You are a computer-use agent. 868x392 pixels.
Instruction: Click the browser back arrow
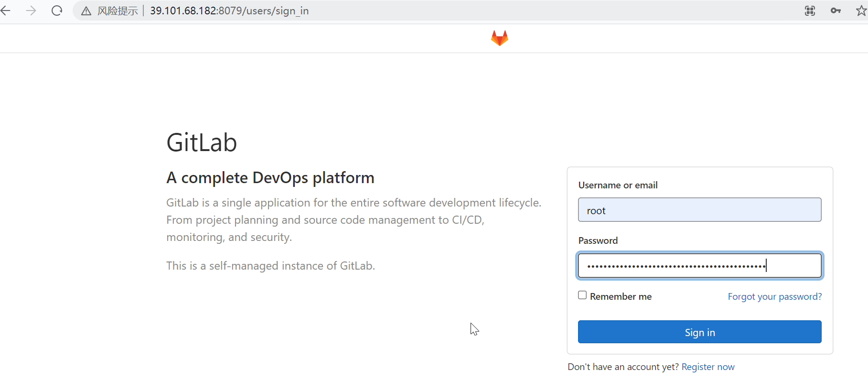(x=6, y=11)
